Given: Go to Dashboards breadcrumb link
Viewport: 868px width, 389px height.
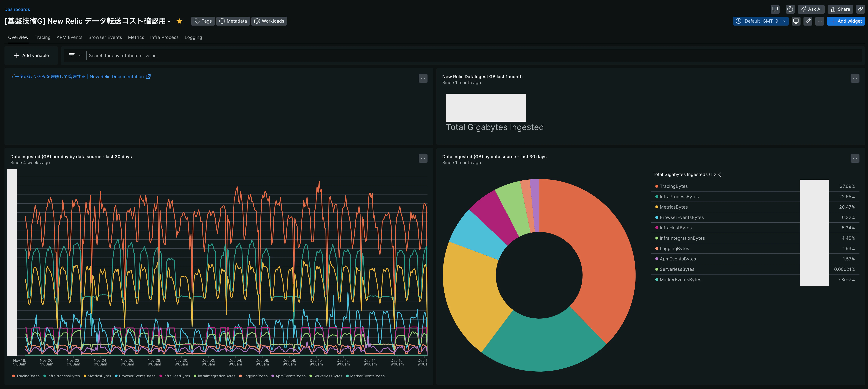Looking at the screenshot, I should (17, 9).
